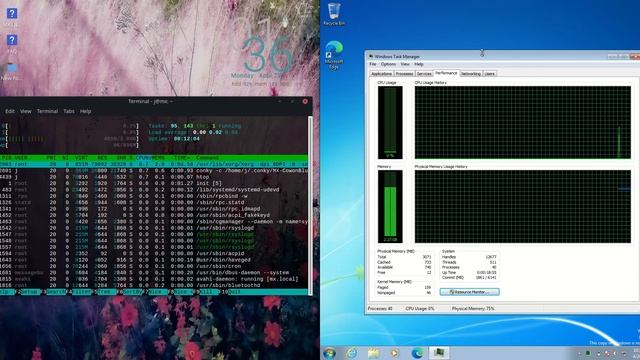The width and height of the screenshot is (640, 360).
Task: Click the Terminal window vertical scrollbar
Action: (310, 205)
